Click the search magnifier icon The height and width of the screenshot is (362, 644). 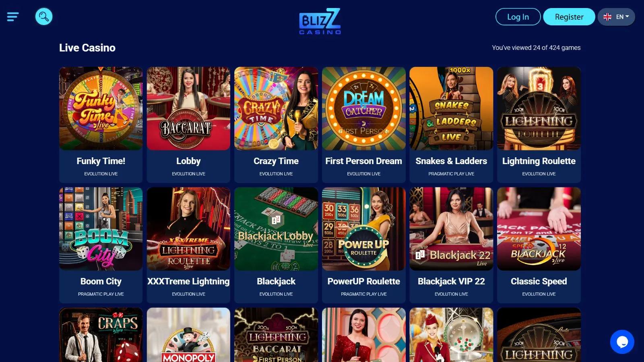tap(44, 16)
